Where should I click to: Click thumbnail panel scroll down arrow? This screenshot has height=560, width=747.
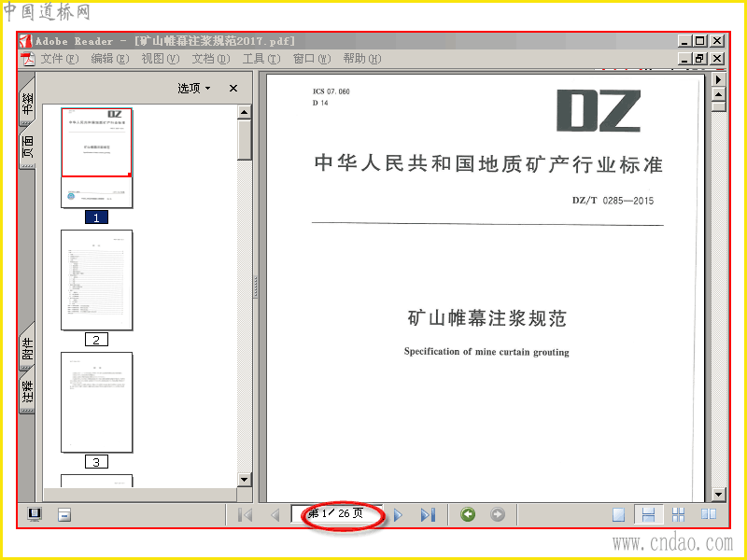coord(245,480)
